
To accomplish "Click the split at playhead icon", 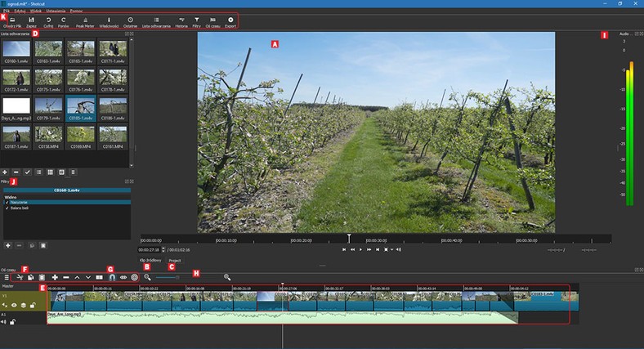I will tap(99, 278).
